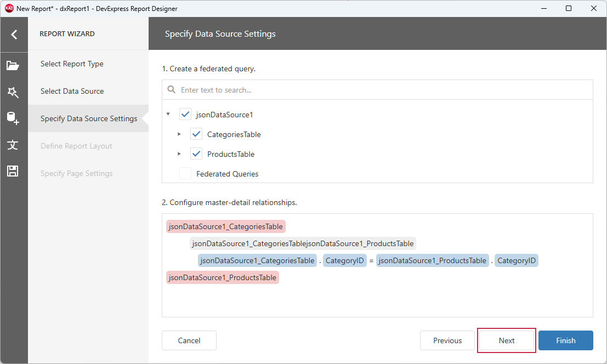Viewport: 607px width, 364px height.
Task: Click the Previous button
Action: (447, 340)
